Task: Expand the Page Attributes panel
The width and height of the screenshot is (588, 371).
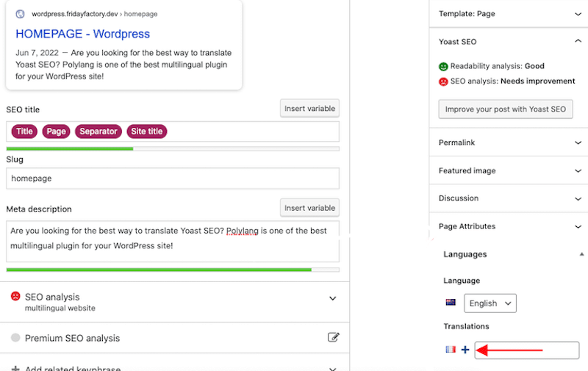Action: [578, 227]
